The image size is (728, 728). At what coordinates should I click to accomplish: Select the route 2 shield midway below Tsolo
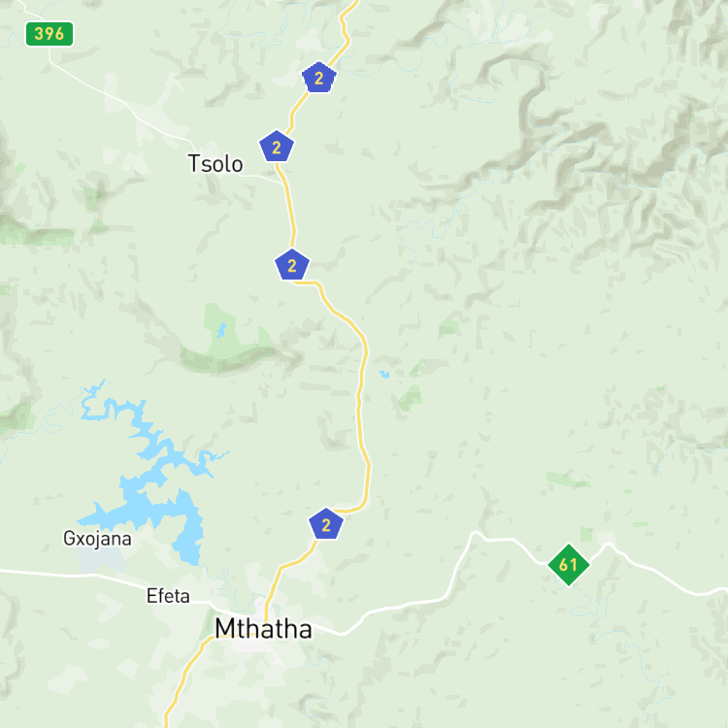click(292, 265)
